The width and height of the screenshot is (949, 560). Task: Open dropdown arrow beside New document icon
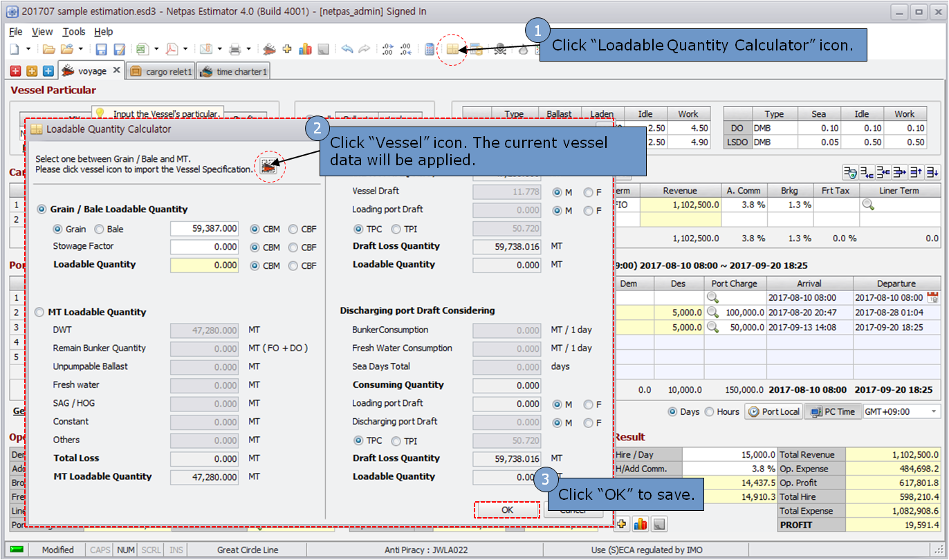coord(28,50)
